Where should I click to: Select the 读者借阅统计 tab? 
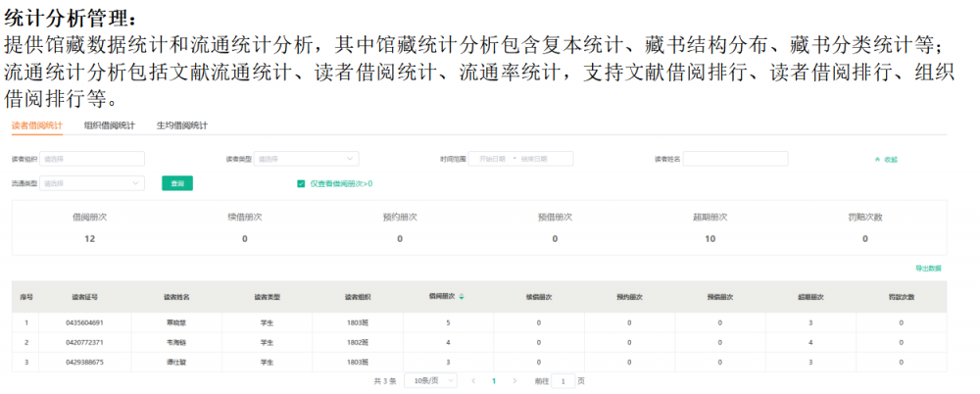(37, 125)
